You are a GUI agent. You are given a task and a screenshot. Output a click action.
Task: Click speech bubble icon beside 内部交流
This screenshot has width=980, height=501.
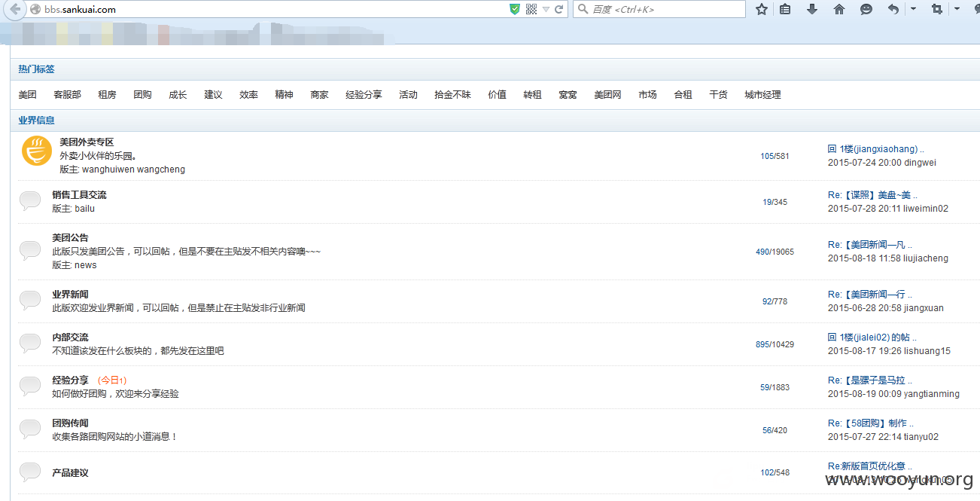point(30,344)
